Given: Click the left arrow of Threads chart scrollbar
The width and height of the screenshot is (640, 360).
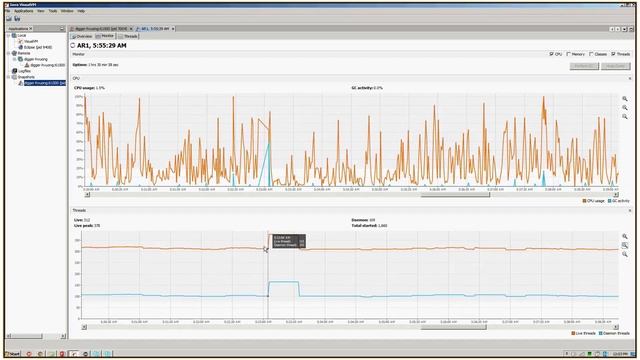Looking at the screenshot, I should [84, 327].
